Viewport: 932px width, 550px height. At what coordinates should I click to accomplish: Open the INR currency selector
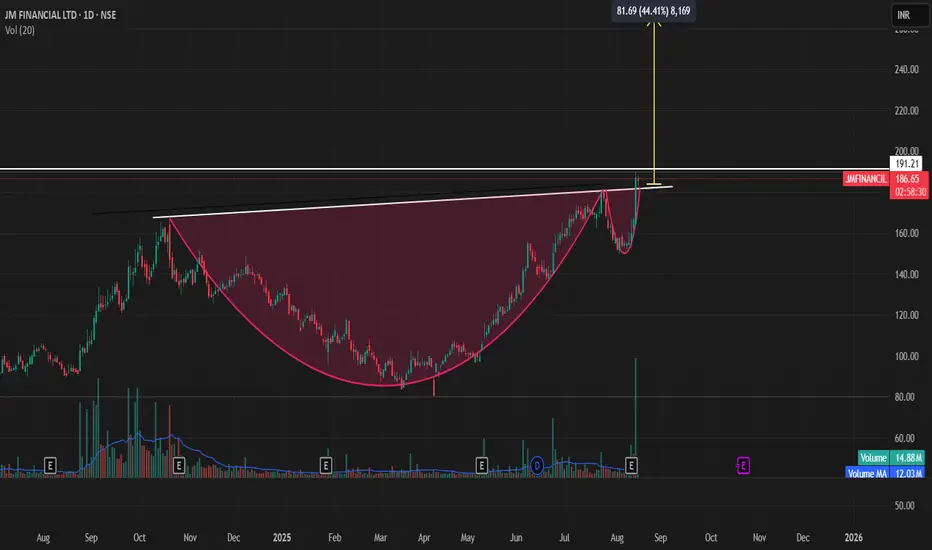(910, 15)
